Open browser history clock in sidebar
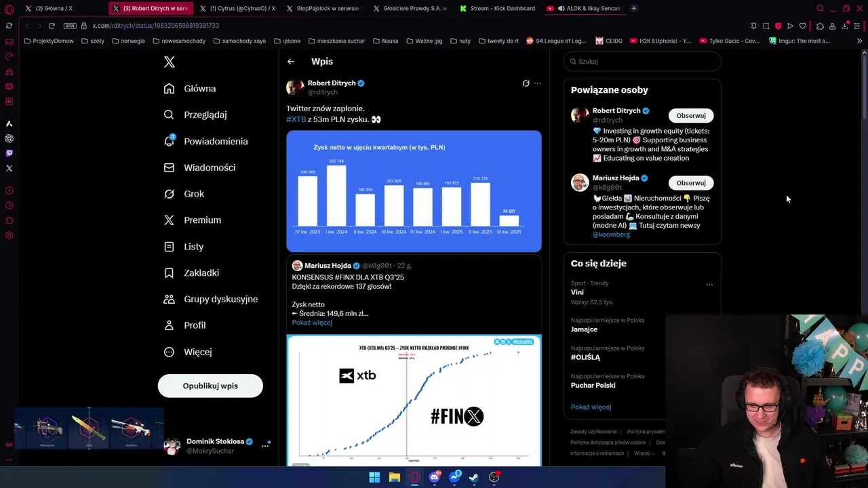Image resolution: width=868 pixels, height=488 pixels. pyautogui.click(x=9, y=205)
